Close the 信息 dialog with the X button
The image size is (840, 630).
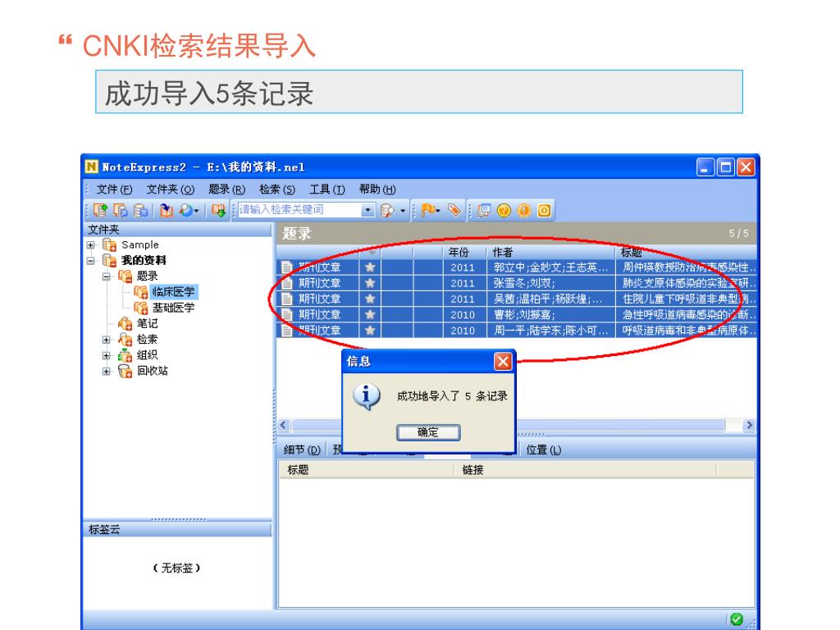503,362
